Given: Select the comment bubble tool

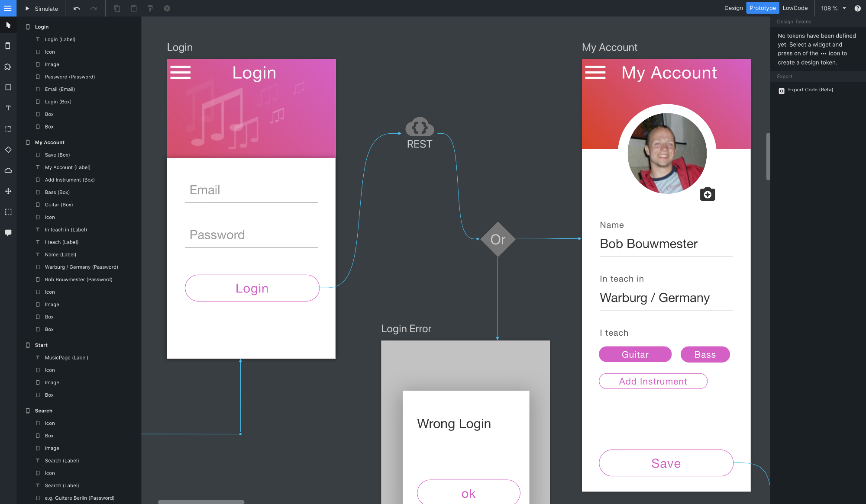Looking at the screenshot, I should 8,233.
